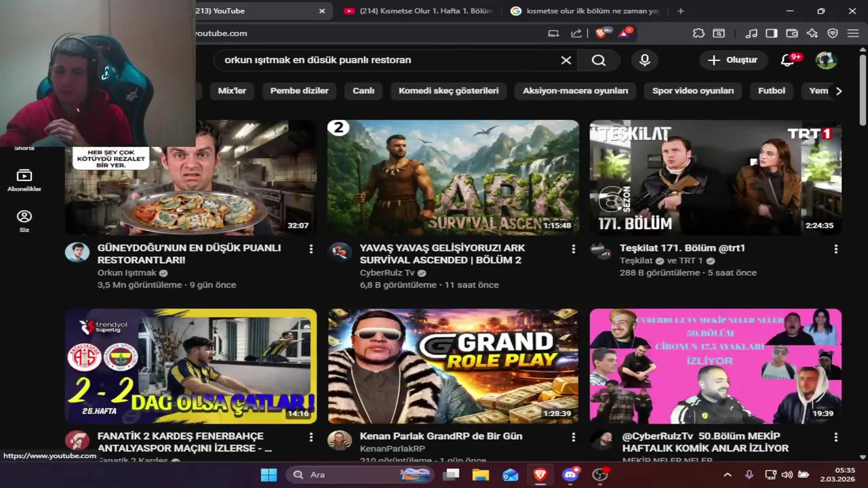The height and width of the screenshot is (488, 868).
Task: Open Brave Leo AI sparkle icon
Action: pyautogui.click(x=812, y=33)
